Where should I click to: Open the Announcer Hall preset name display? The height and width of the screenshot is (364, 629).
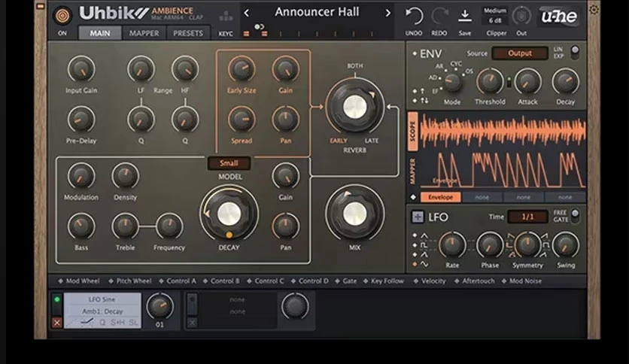click(x=317, y=13)
